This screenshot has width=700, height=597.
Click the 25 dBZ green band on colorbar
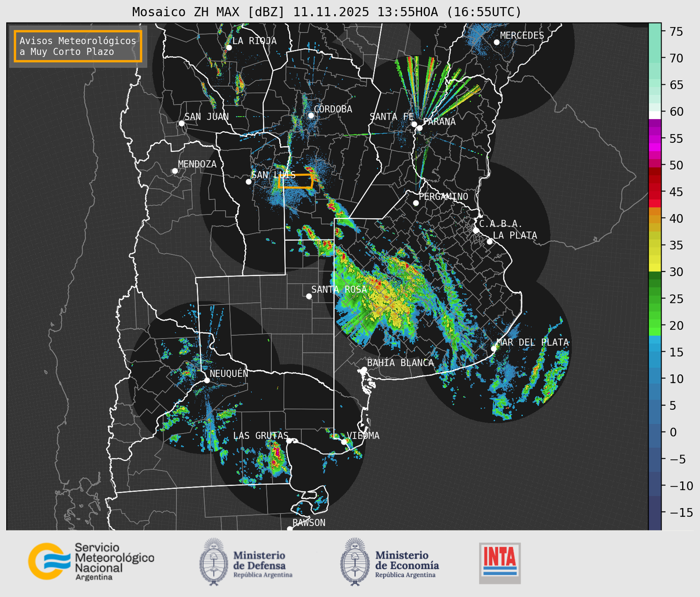click(655, 299)
